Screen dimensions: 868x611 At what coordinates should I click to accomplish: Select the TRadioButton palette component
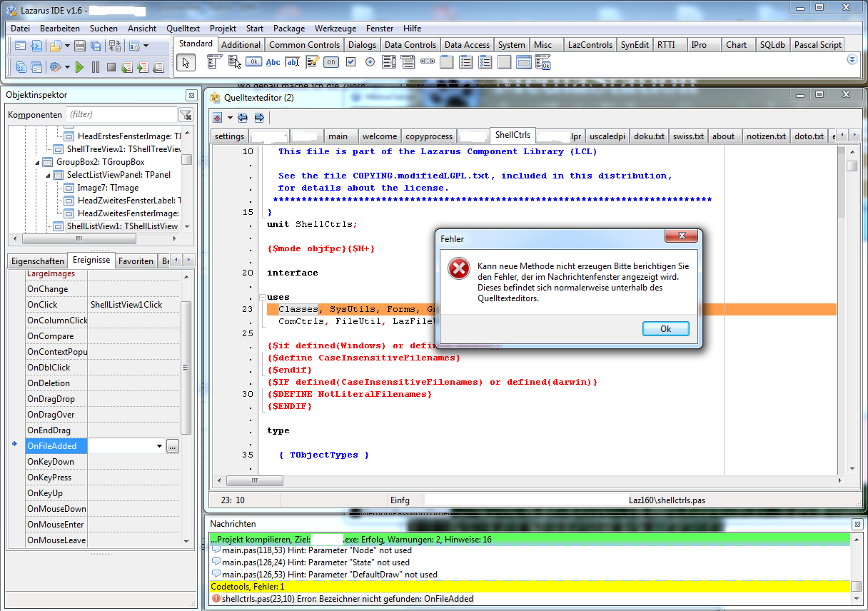[370, 62]
